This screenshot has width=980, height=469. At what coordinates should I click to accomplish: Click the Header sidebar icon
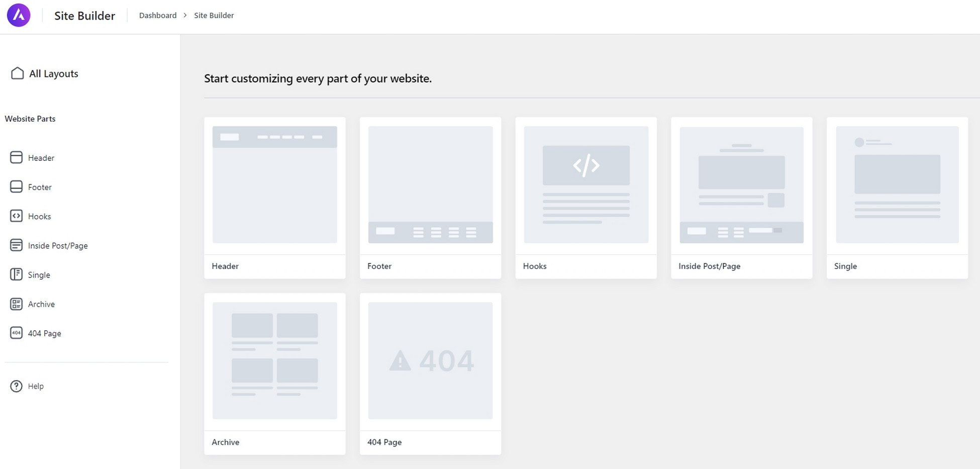tap(16, 157)
